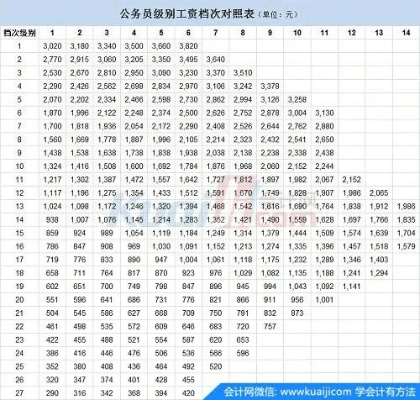Select the 档次级别 header cell
Image resolution: width=420 pixels, height=400 pixels.
19,33
